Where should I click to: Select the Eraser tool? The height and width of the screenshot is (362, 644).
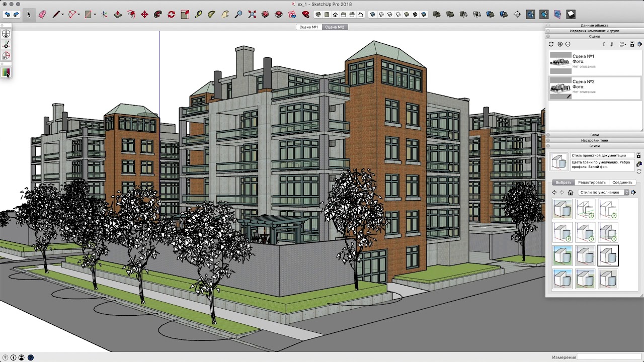pyautogui.click(x=42, y=15)
